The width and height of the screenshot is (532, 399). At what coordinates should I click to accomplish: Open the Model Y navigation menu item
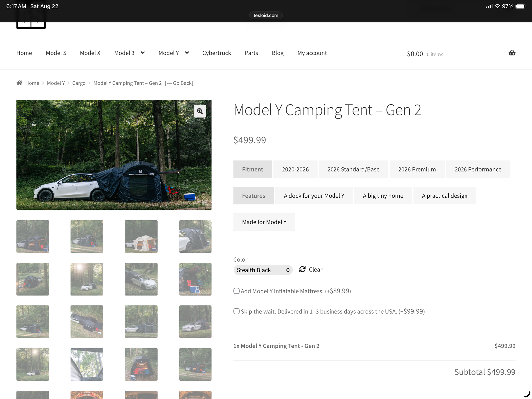point(169,53)
